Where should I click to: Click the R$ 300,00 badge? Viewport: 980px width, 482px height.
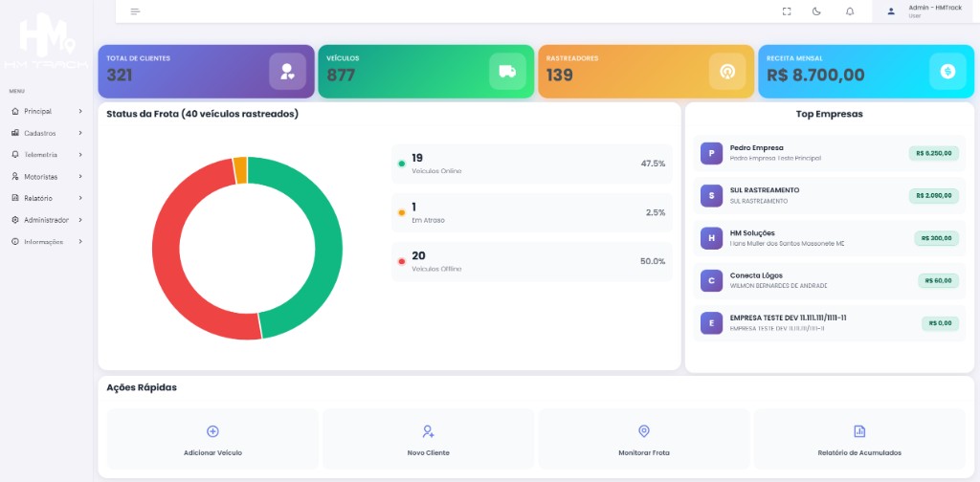point(936,238)
